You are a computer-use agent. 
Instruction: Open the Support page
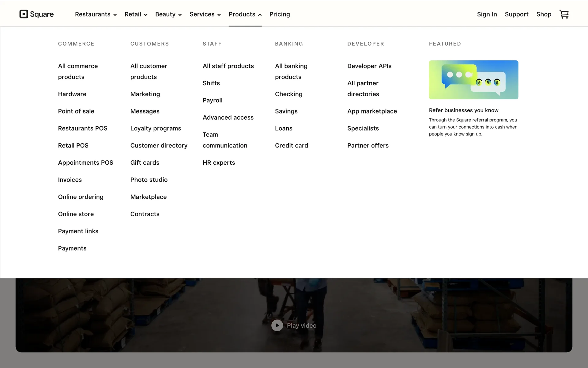516,14
